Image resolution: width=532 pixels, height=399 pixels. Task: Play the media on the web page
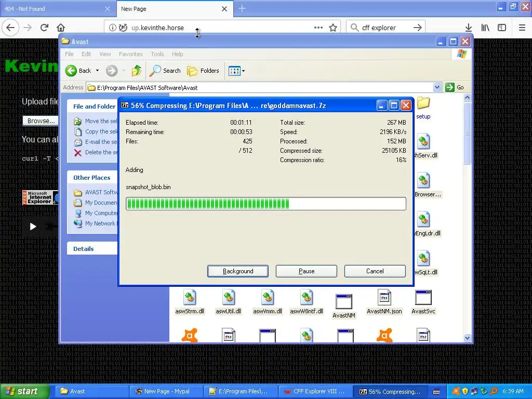coord(33,227)
